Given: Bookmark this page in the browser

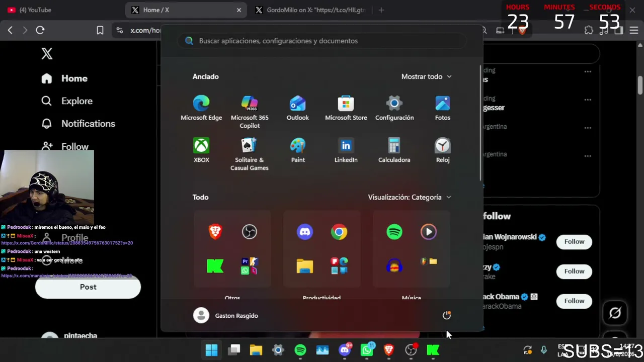Looking at the screenshot, I should [x=100, y=30].
